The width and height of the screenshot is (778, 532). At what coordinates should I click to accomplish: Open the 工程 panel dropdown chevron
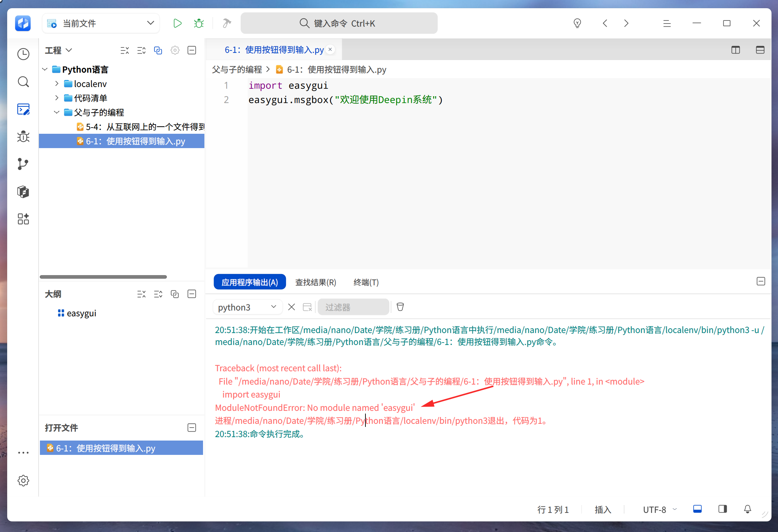tap(69, 50)
